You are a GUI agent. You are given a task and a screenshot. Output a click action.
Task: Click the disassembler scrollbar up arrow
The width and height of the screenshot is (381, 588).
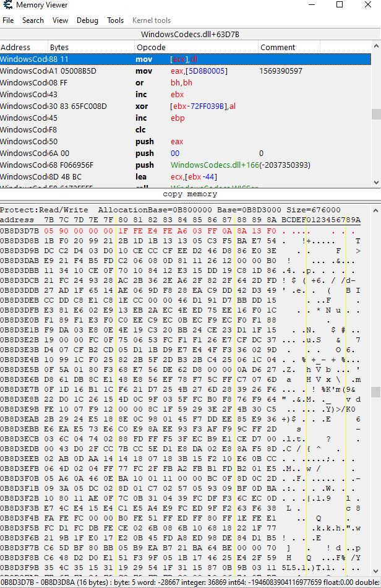pyautogui.click(x=376, y=46)
